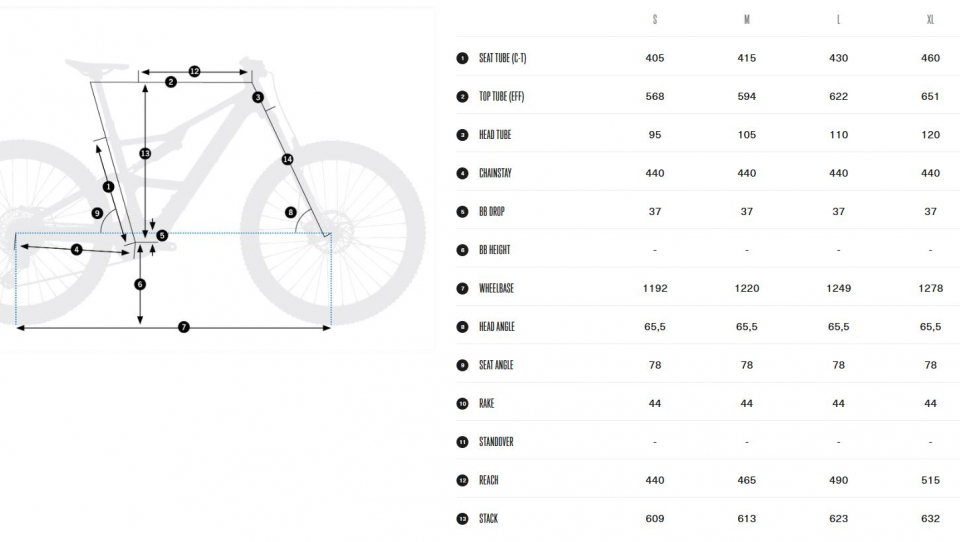
Task: Click marker 13 on the diagram's vertical stack arrow
Action: coord(145,154)
